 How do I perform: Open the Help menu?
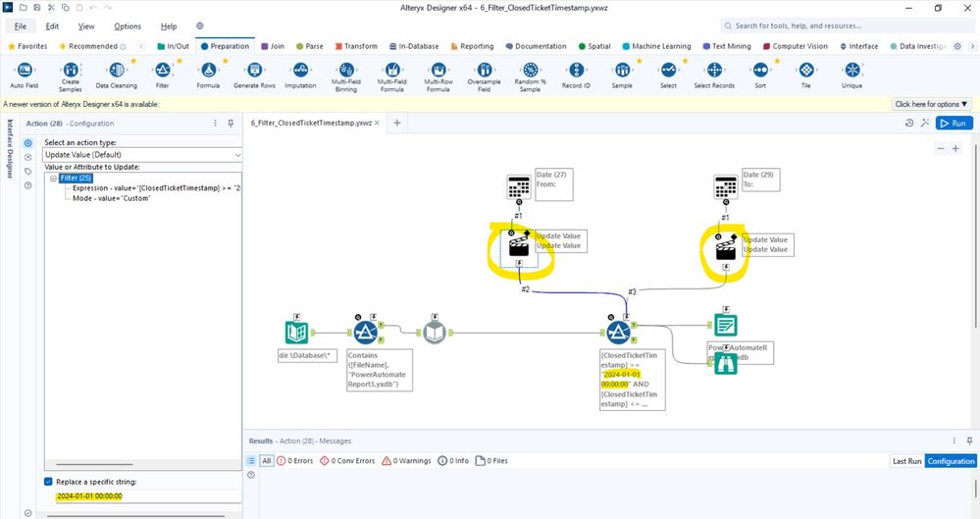point(169,26)
